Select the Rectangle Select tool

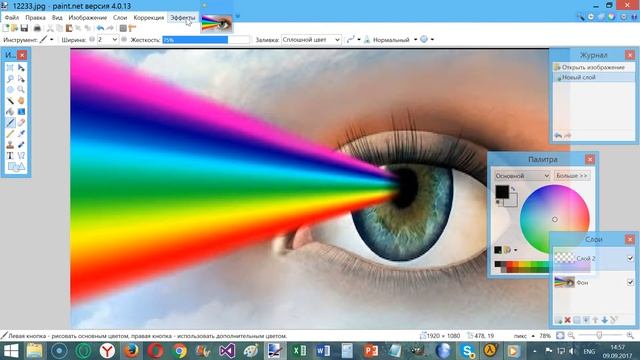coord(10,68)
